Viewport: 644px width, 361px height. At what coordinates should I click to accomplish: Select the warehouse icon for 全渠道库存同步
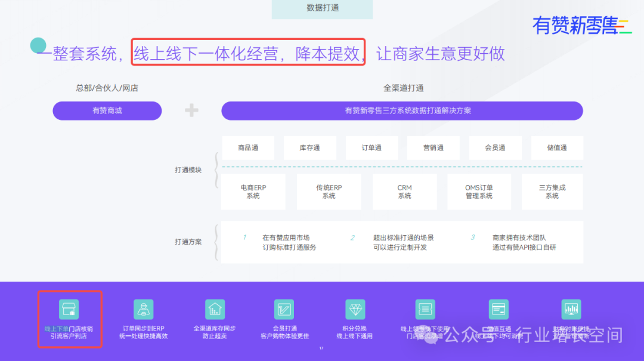pos(214,309)
